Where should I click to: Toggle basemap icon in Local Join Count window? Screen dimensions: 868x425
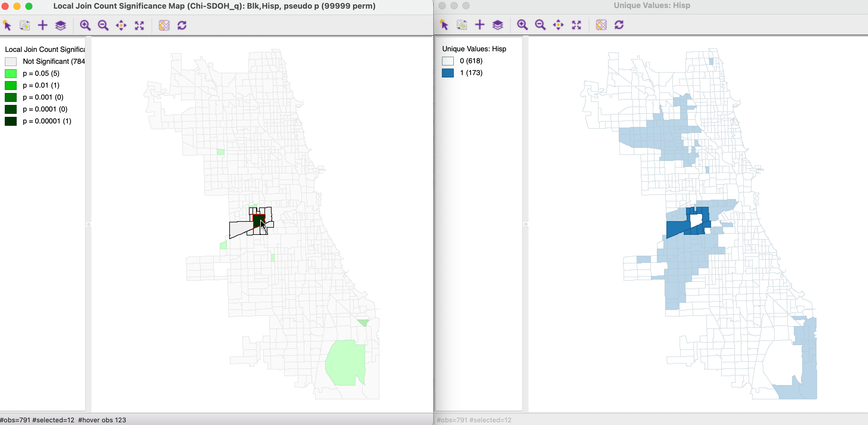164,25
